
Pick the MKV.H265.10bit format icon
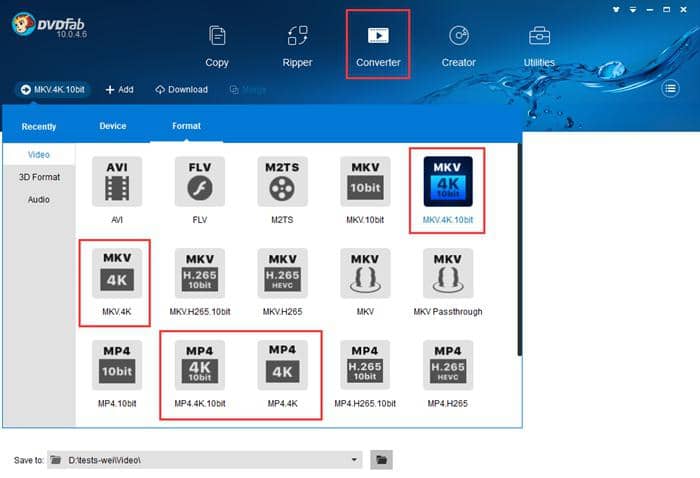(x=199, y=274)
